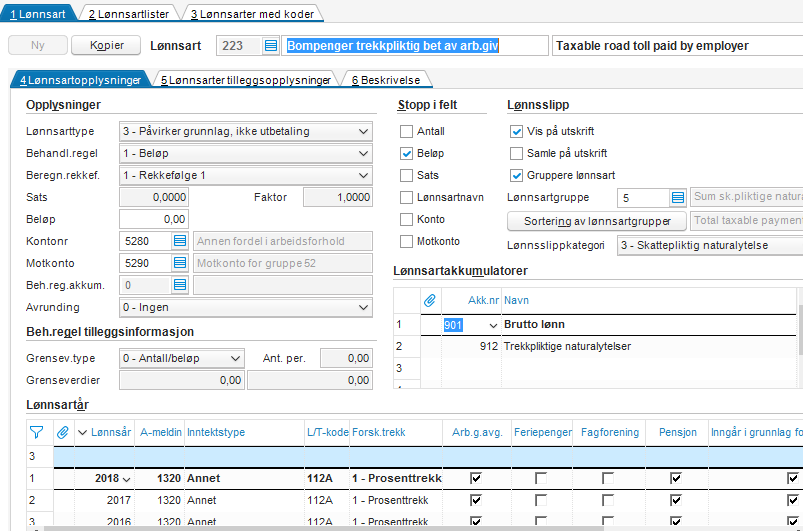Open the Lønnsslippkategori dropdown
This screenshot has height=531, width=803.
tap(710, 245)
